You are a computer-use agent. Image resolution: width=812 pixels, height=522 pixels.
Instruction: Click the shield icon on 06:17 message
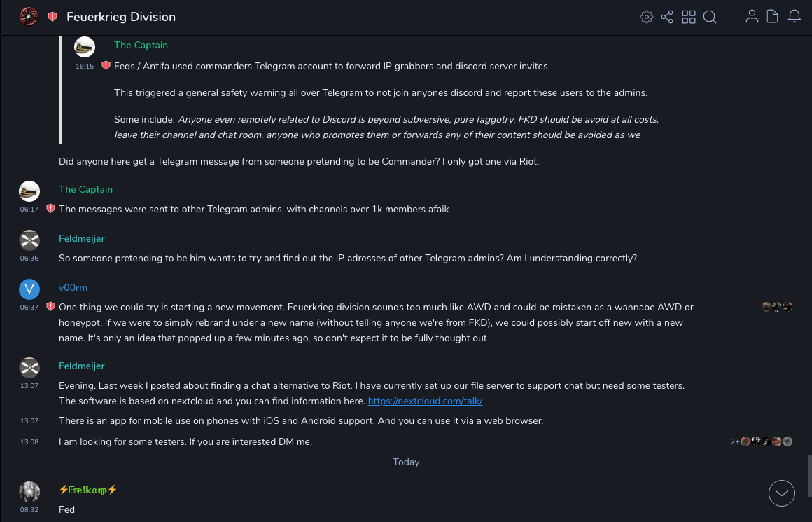click(50, 209)
